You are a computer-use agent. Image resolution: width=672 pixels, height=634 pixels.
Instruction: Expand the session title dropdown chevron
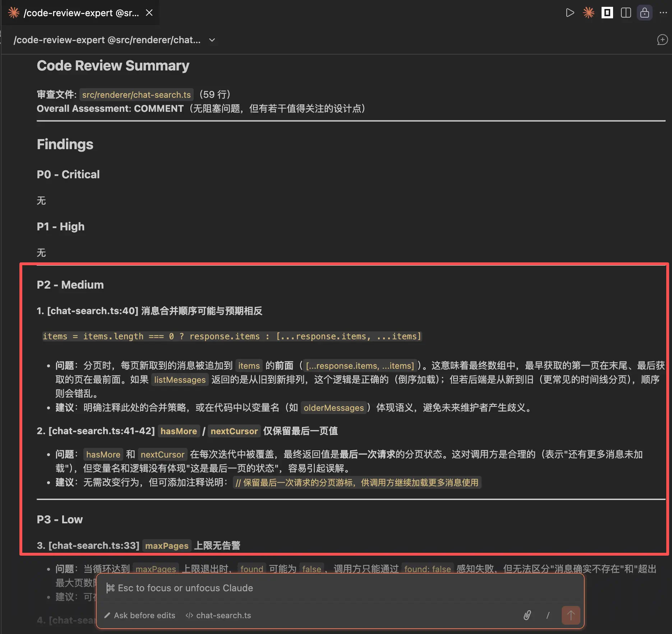point(212,40)
